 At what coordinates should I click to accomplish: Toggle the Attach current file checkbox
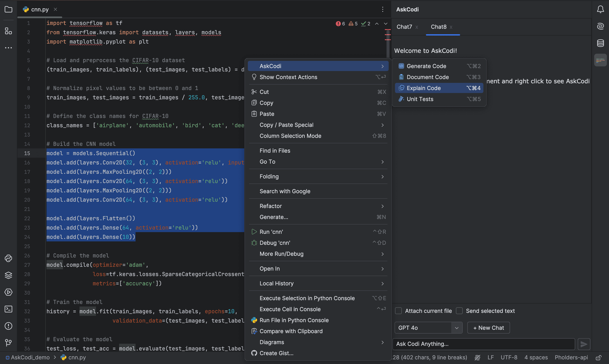click(x=398, y=311)
